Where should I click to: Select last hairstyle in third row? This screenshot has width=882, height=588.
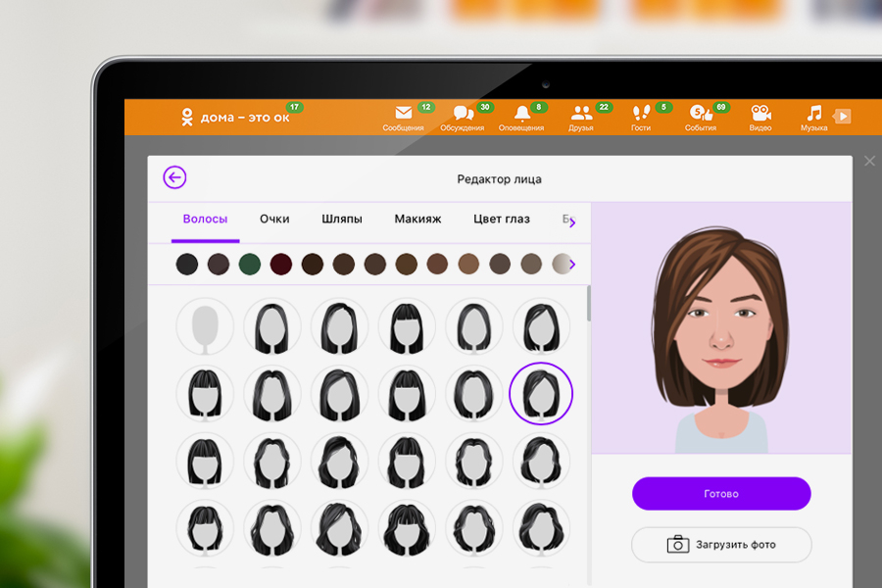point(541,462)
